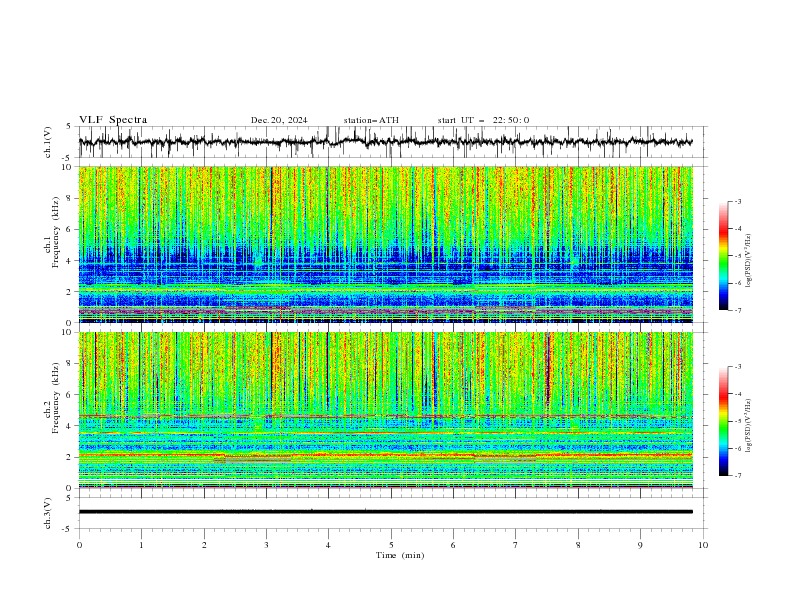The width and height of the screenshot is (792, 612).
Task: Click the "4" tick on ch.2 frequency axis
Action: [70, 426]
